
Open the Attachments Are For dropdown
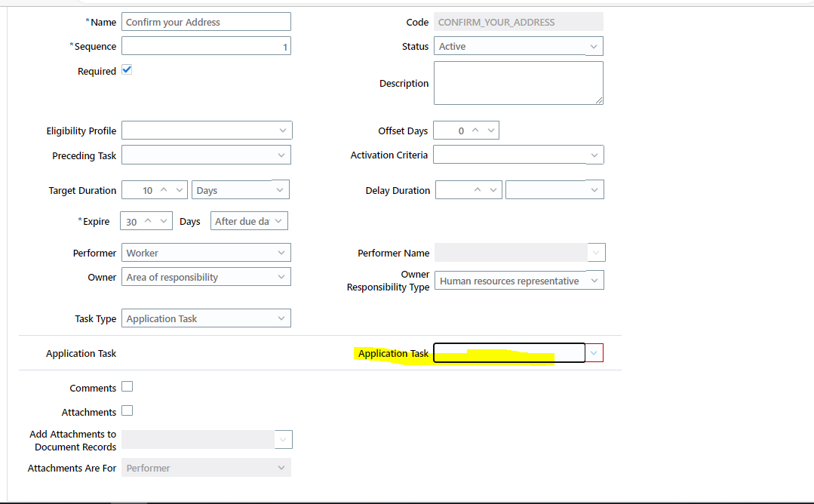pyautogui.click(x=206, y=468)
